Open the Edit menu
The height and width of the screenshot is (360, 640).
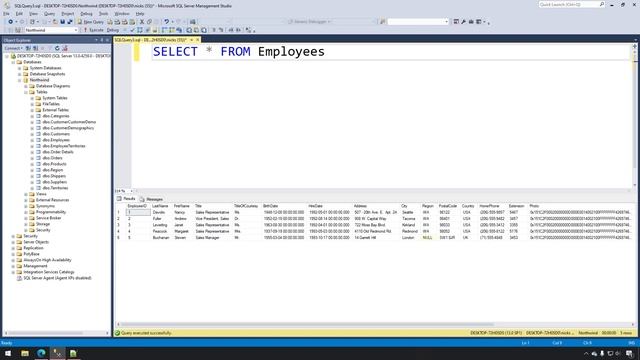tap(19, 13)
